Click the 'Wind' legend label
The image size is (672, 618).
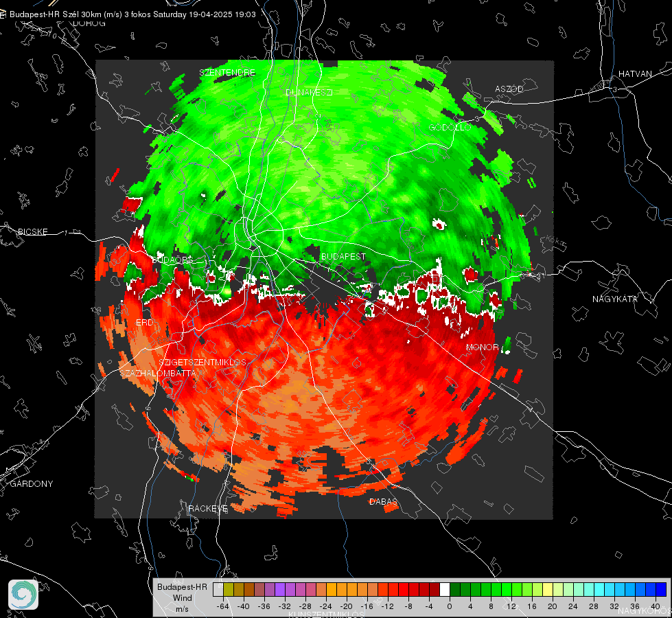click(182, 597)
